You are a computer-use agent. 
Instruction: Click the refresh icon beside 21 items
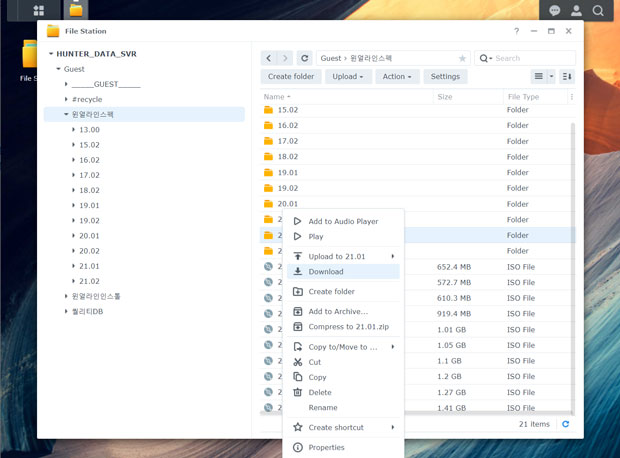pyautogui.click(x=565, y=424)
